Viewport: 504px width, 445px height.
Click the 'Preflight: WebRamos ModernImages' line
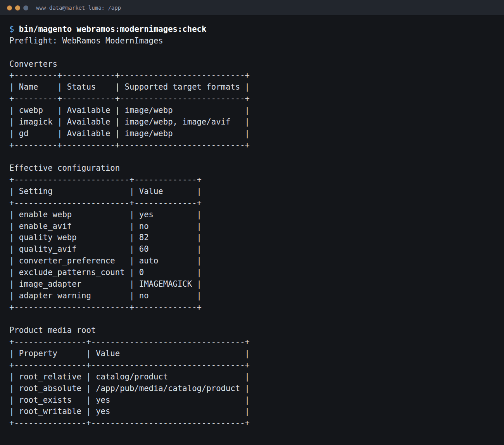click(86, 41)
